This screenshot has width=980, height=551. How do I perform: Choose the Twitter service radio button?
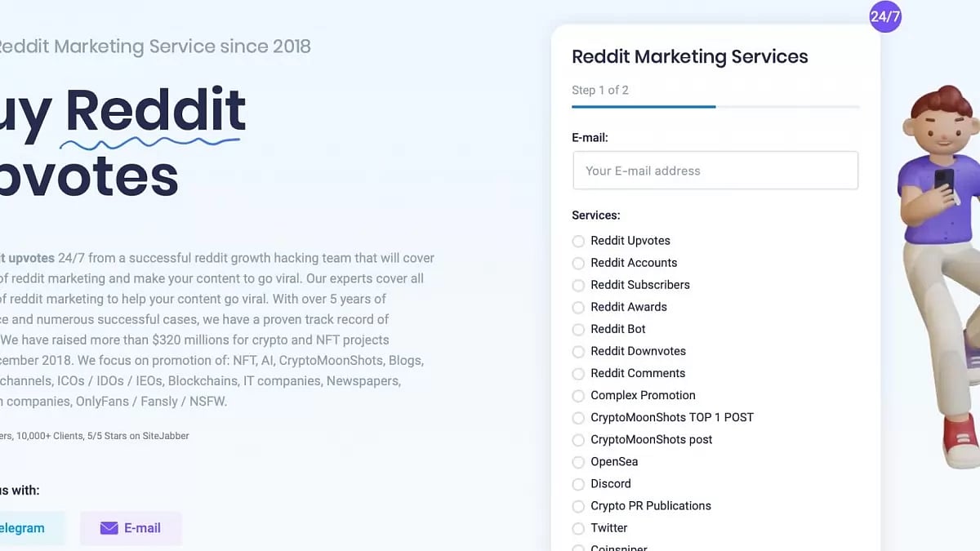click(578, 528)
